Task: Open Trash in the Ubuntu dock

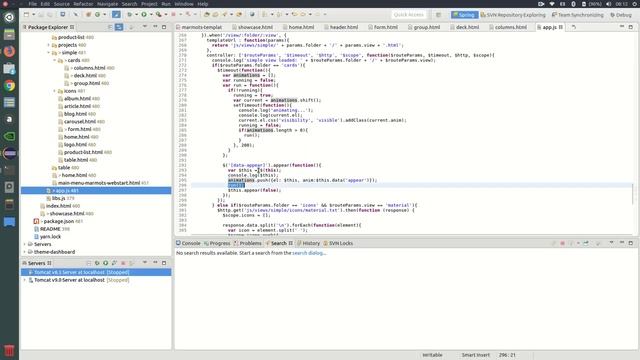Action: point(9,351)
